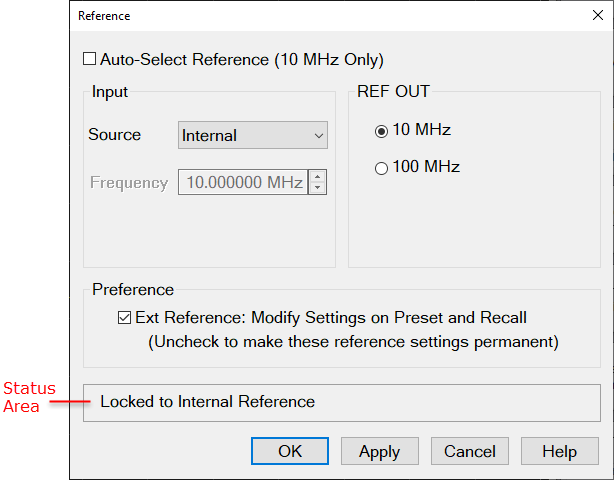Close the Reference dialog window
Screen dimensions: 614x480
(x=597, y=16)
